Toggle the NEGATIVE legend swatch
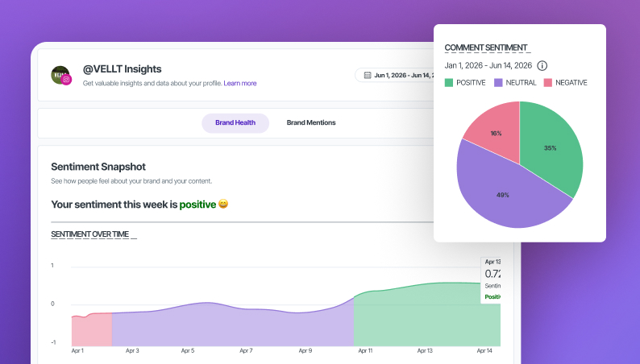640x364 pixels. (x=548, y=83)
